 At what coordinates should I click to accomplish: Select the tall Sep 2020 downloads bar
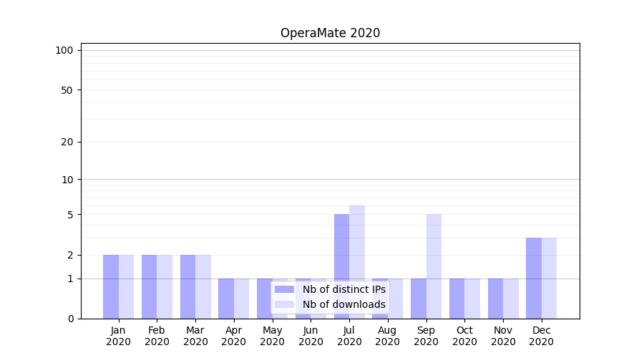434,266
